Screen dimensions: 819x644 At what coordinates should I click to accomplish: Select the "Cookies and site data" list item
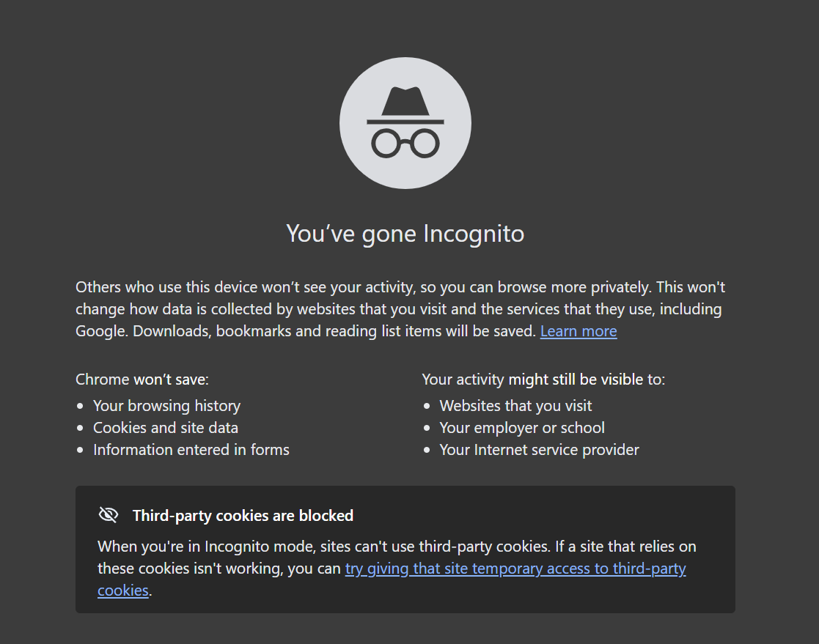pos(165,428)
